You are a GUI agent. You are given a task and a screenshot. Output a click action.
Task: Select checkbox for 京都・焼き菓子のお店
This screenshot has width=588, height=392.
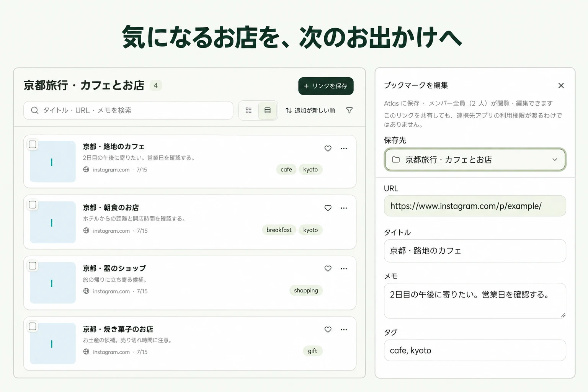tap(33, 326)
